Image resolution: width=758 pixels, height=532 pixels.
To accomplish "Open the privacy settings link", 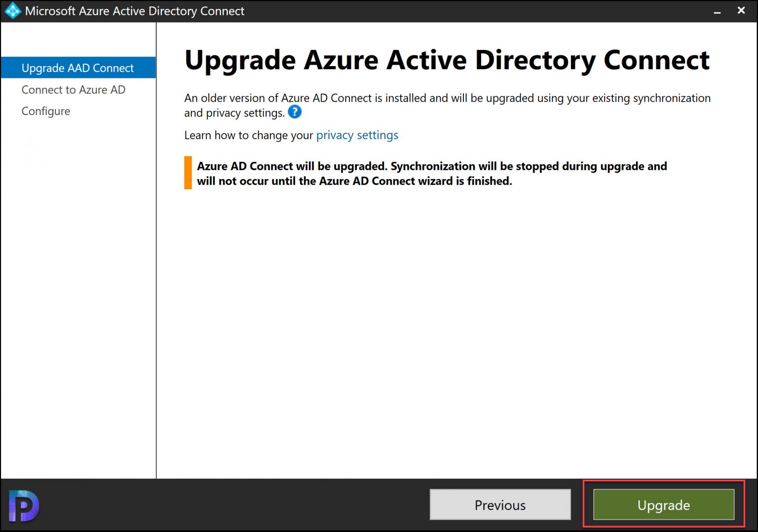I will coord(357,135).
